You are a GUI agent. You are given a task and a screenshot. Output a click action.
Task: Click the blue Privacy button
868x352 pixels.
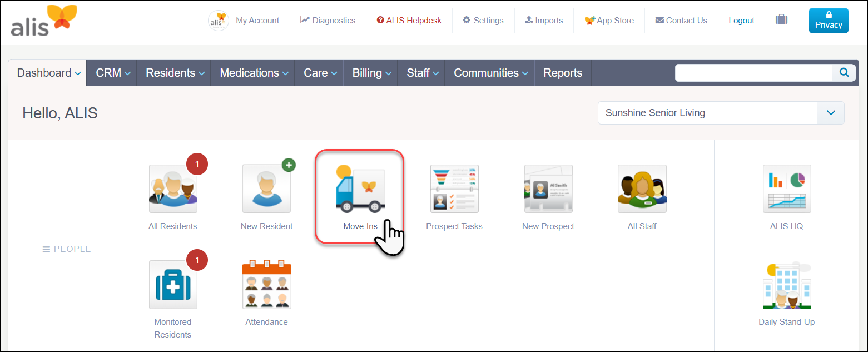point(829,21)
